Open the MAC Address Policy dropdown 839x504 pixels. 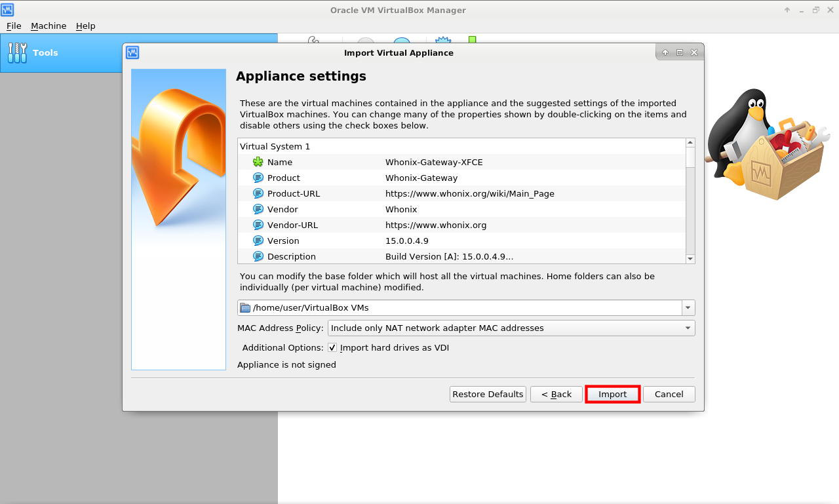click(x=688, y=328)
